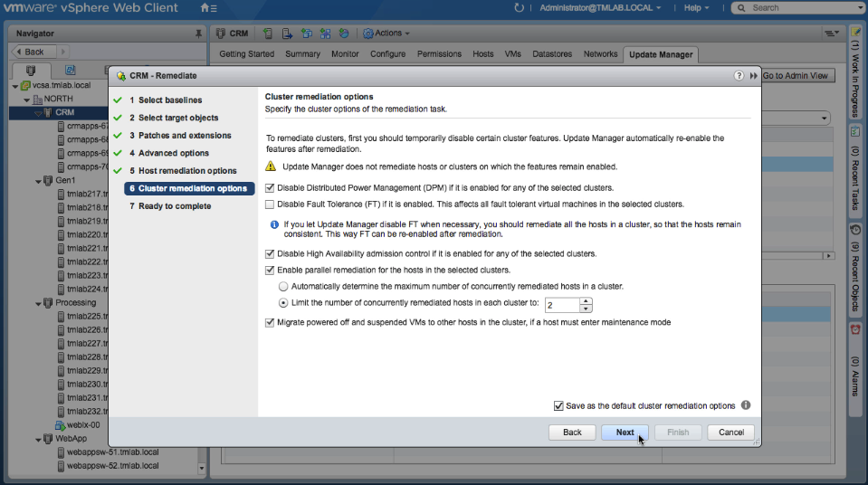Click the refresh icon in top bar
868x485 pixels.
click(x=519, y=8)
